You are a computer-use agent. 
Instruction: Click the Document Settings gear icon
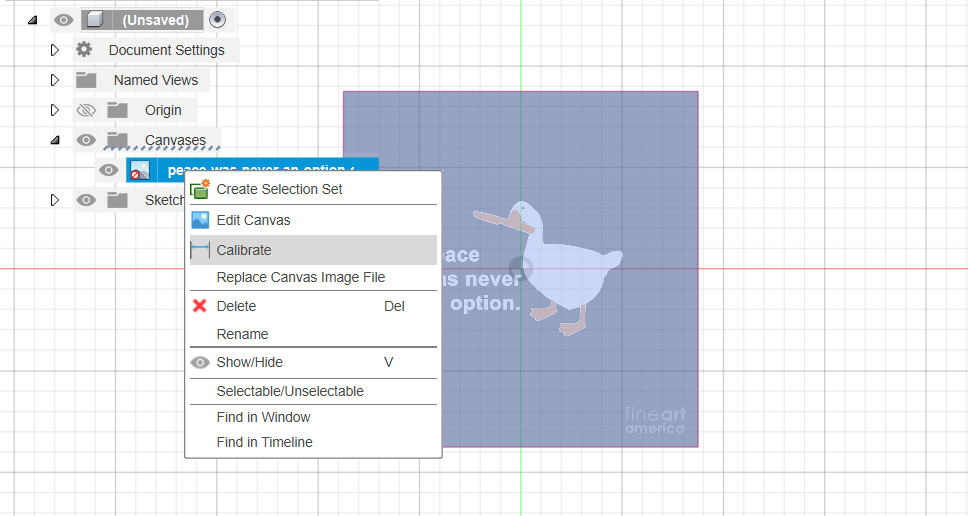(84, 49)
